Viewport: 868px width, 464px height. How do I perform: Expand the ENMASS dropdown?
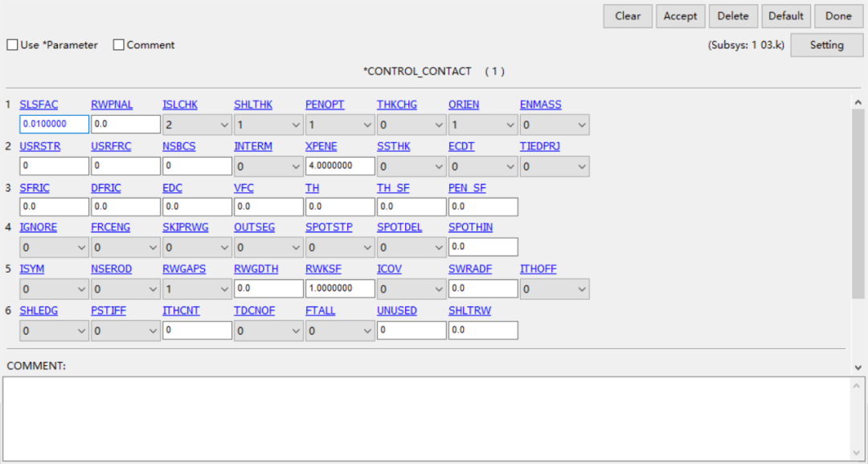pos(554,125)
